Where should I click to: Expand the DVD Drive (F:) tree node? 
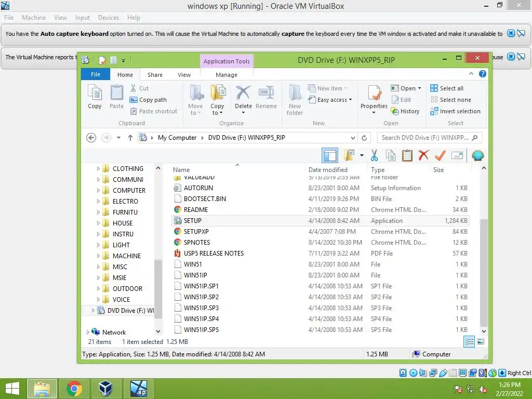tap(93, 311)
